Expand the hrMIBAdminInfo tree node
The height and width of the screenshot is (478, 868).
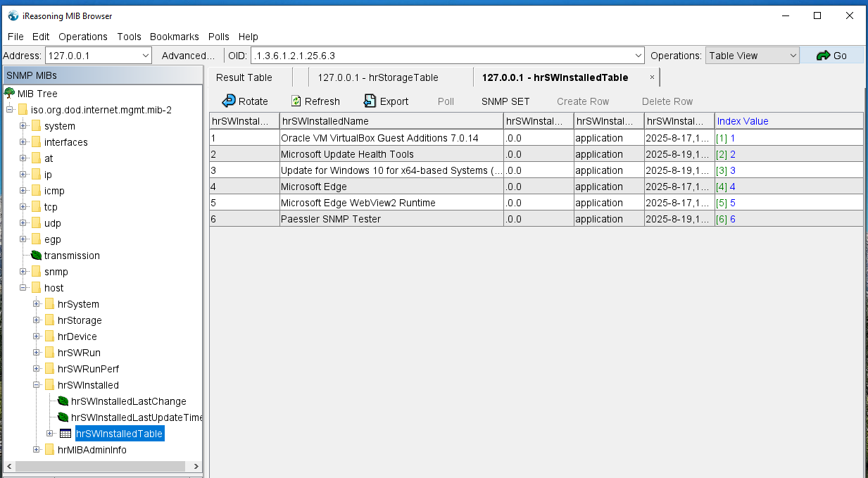[x=37, y=450]
